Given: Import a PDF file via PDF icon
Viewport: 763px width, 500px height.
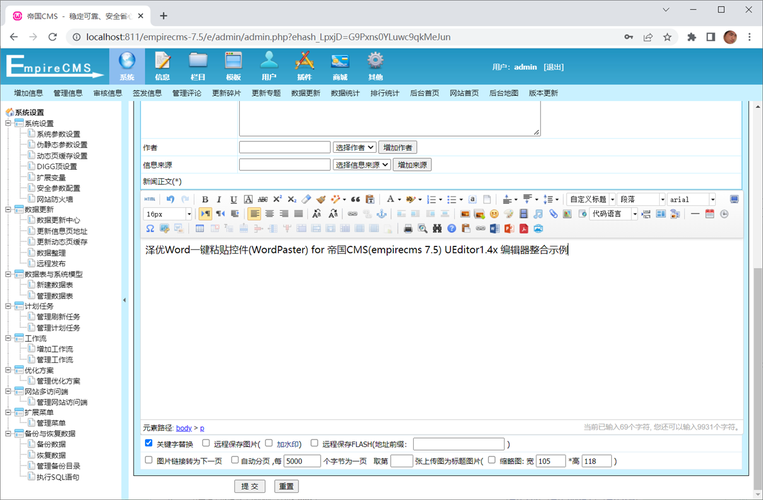Looking at the screenshot, I should [x=524, y=229].
